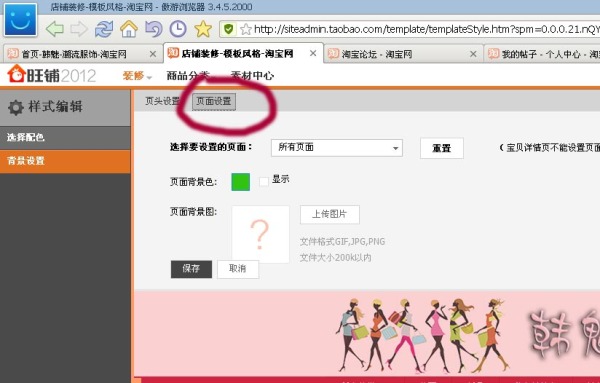Select 选择配色 in the sidebar

click(65, 137)
